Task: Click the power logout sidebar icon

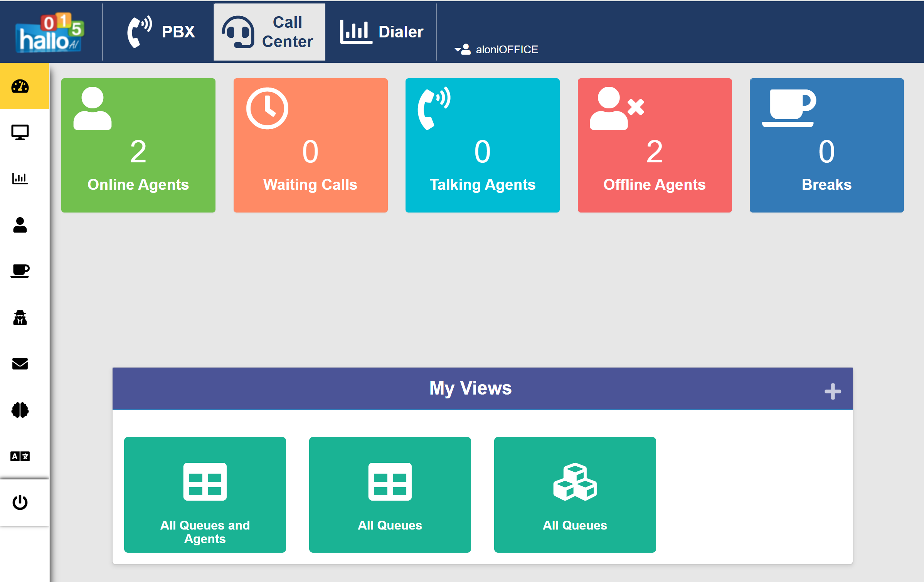Action: (x=20, y=503)
